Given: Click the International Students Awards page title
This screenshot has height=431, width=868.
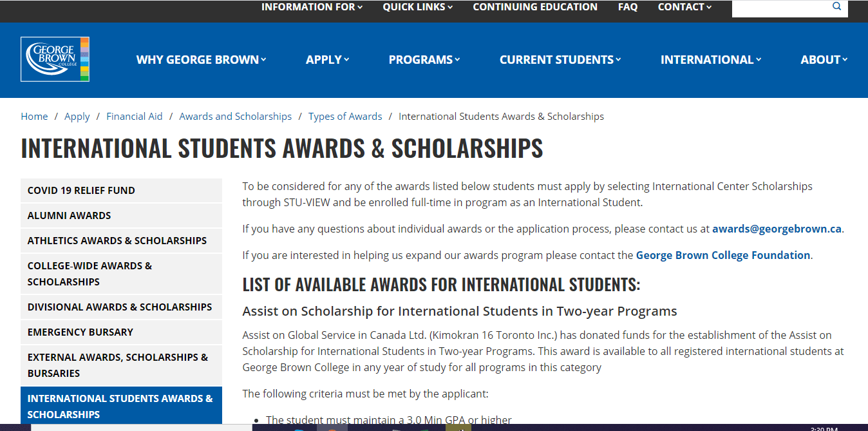Looking at the screenshot, I should (x=282, y=148).
